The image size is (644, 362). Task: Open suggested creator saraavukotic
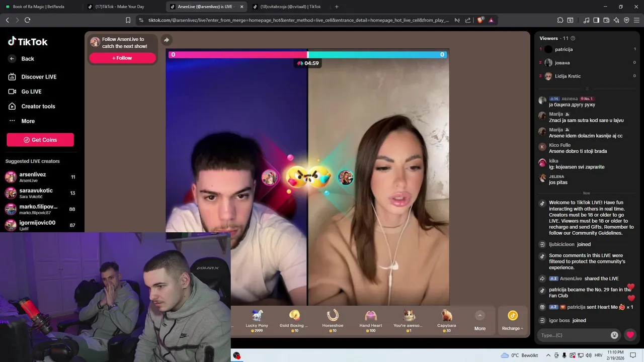[40, 193]
